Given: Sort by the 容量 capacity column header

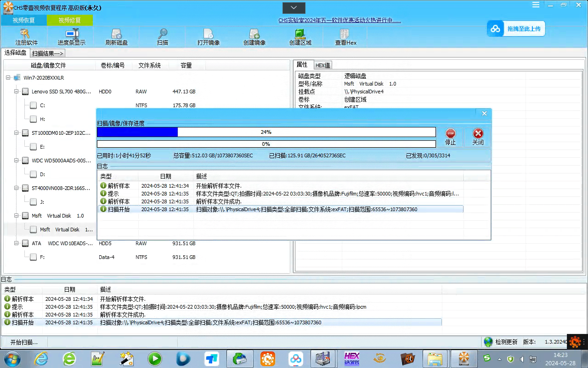Looking at the screenshot, I should click(186, 65).
